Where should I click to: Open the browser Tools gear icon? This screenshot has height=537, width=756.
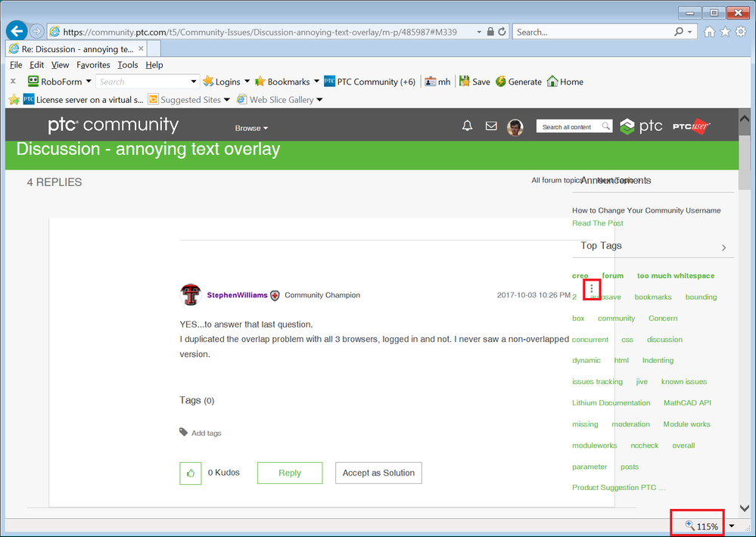(x=741, y=32)
